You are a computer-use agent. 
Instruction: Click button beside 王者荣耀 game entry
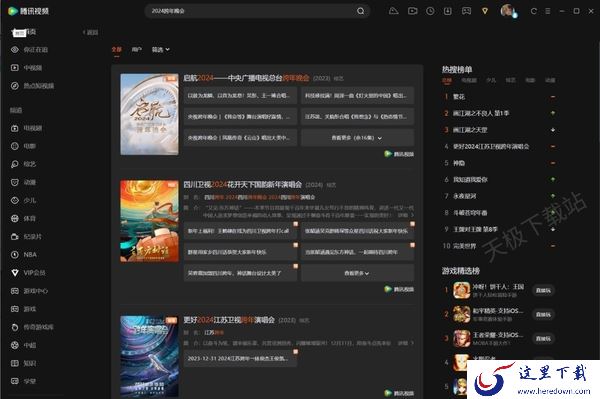coord(543,339)
